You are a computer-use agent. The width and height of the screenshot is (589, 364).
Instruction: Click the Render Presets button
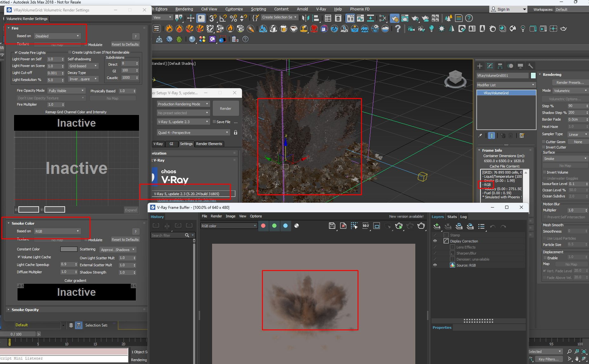[570, 83]
